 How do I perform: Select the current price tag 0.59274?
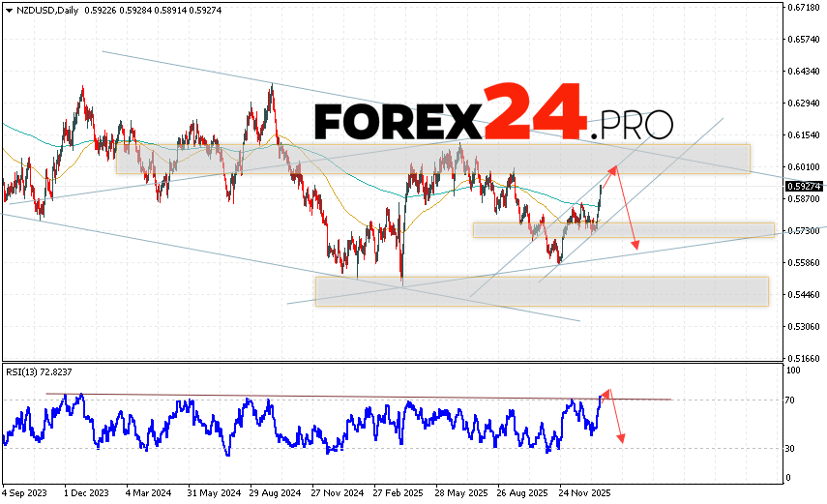coord(804,186)
